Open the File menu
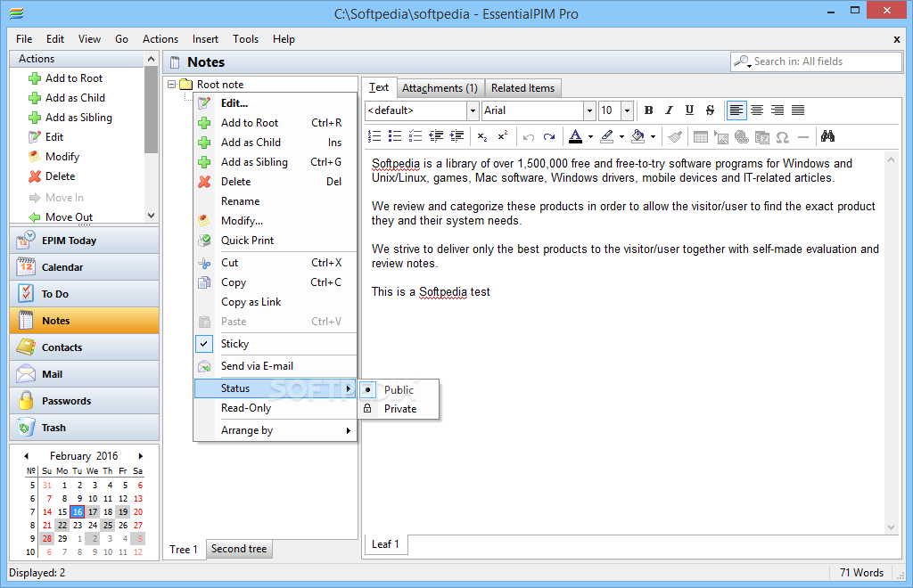This screenshot has width=913, height=588. click(x=24, y=39)
